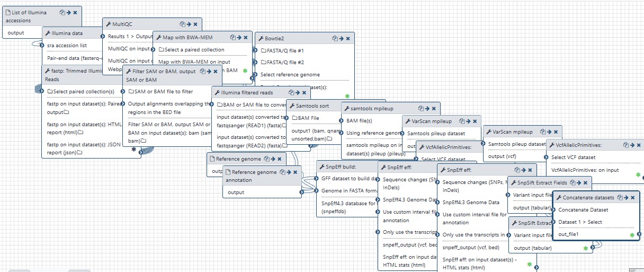644x272 pixels.
Task: Click the wrench icon on Illumina data
Action: tap(48, 33)
